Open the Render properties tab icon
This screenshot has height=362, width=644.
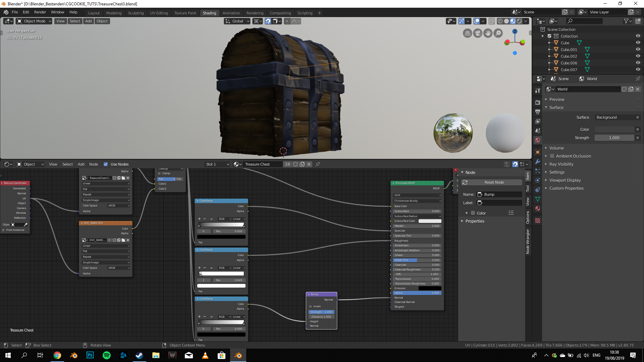tap(538, 102)
